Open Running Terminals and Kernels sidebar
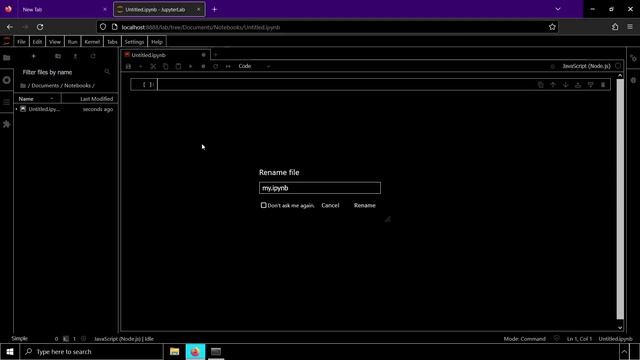This screenshot has height=360, width=640. [x=7, y=80]
